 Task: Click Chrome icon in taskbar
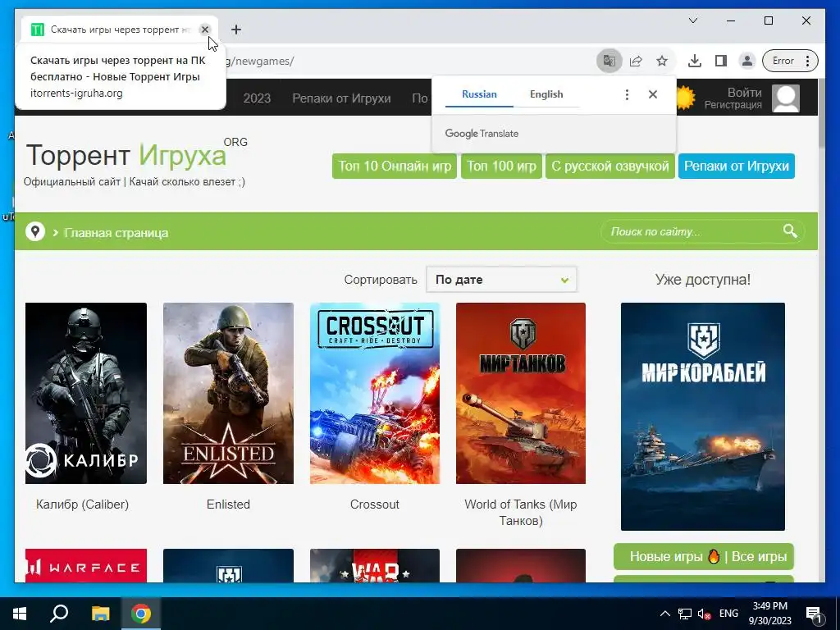pos(141,614)
